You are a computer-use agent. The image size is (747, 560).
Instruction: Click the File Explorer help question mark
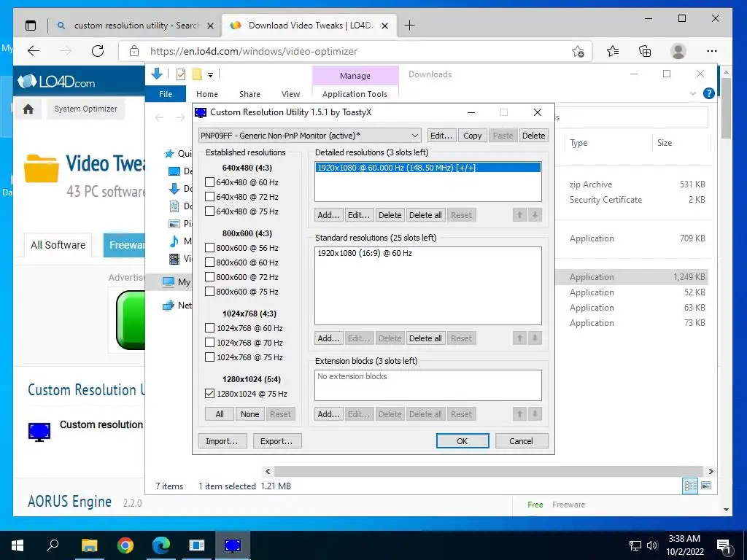point(708,93)
